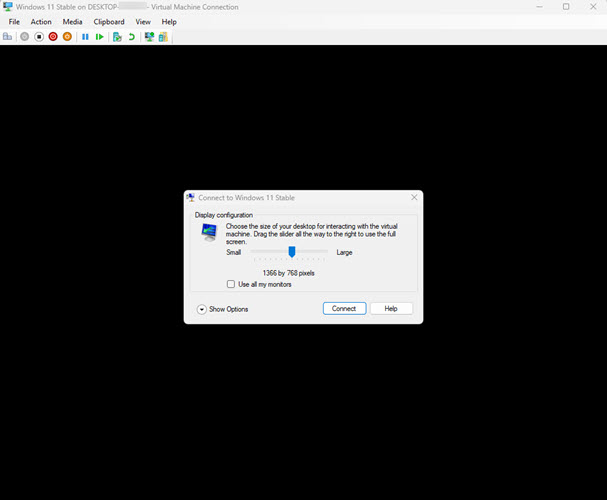The height and width of the screenshot is (500, 607).
Task: Toggle enhanced session monitor icon
Action: 149,37
